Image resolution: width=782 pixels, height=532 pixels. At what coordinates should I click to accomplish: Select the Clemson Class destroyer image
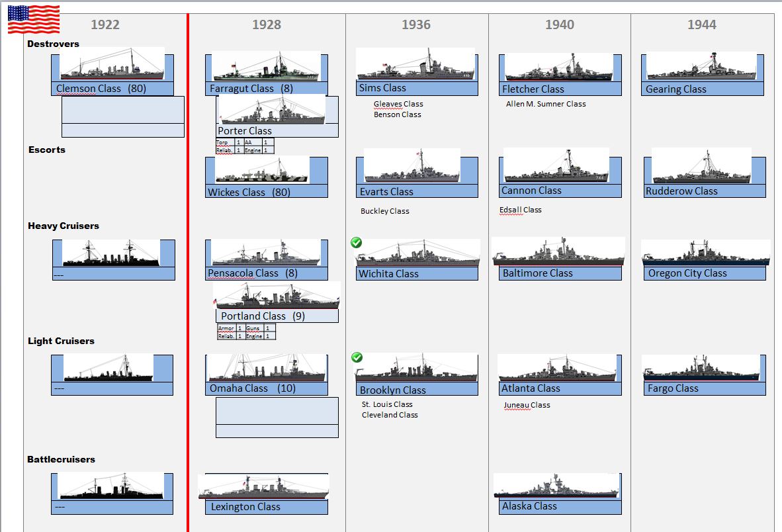[x=112, y=64]
